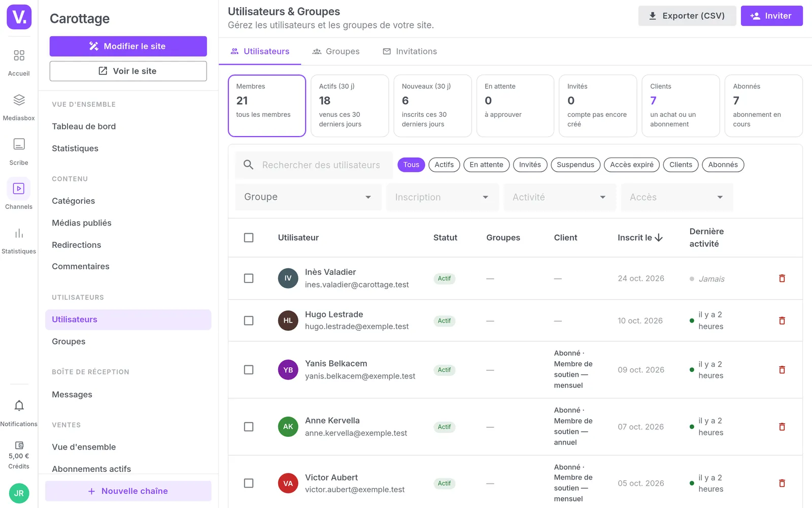Click the search magnifier icon
Image resolution: width=812 pixels, height=508 pixels.
(x=249, y=165)
